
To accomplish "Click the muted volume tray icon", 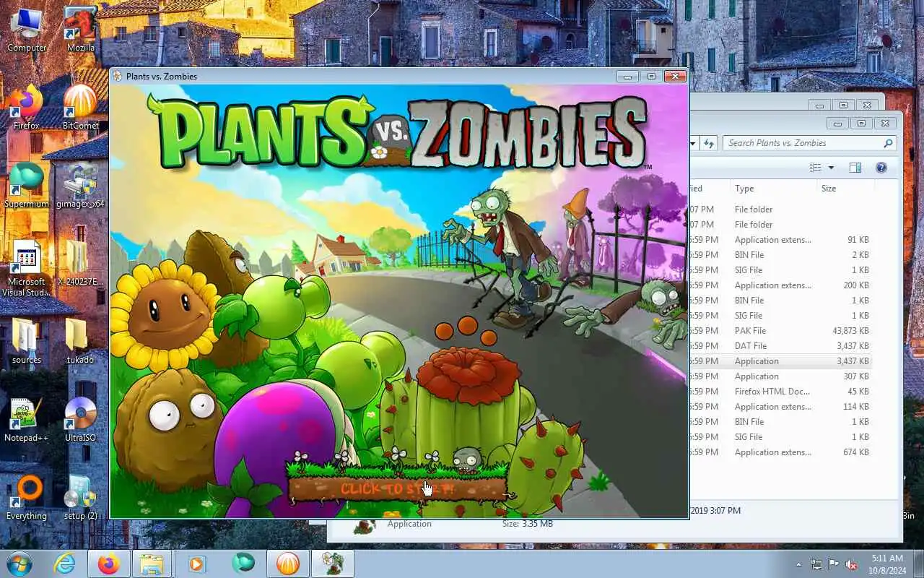I will pos(851,564).
